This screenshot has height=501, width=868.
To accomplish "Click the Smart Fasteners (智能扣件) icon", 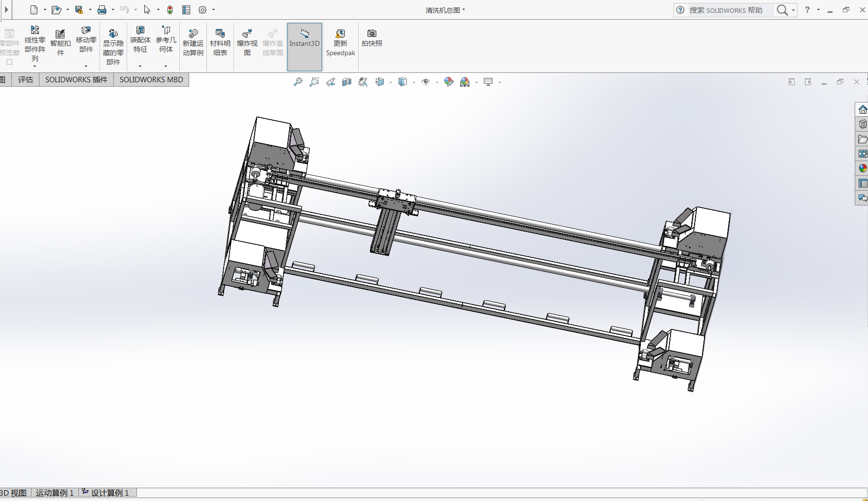I will click(x=60, y=42).
